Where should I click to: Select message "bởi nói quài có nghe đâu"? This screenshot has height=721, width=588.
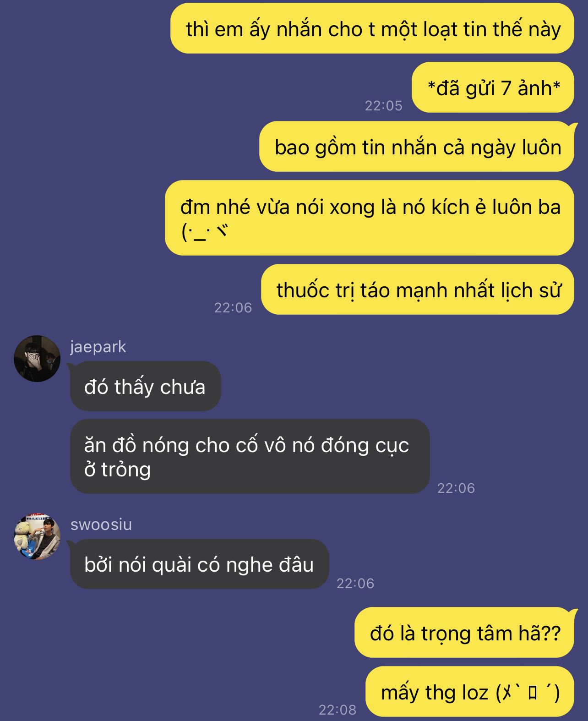click(199, 564)
